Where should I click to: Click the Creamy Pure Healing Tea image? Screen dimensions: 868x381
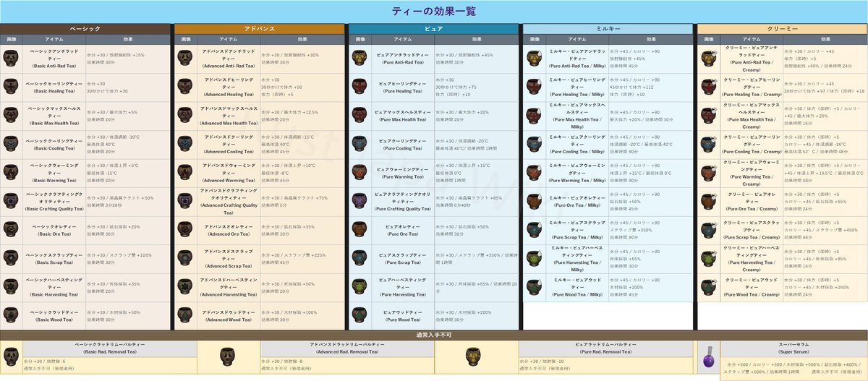click(707, 86)
